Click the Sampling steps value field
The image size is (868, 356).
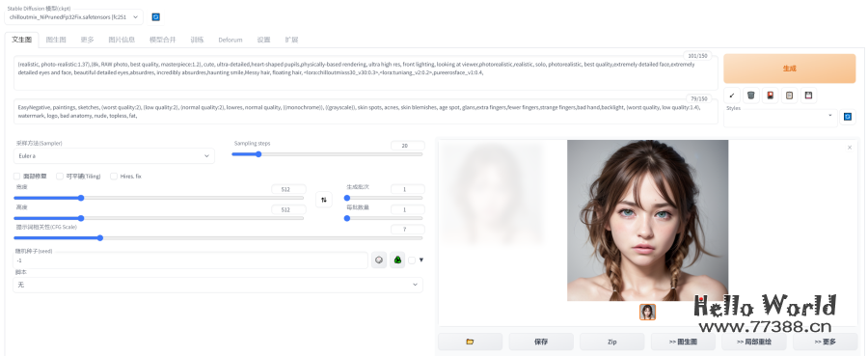coord(407,146)
